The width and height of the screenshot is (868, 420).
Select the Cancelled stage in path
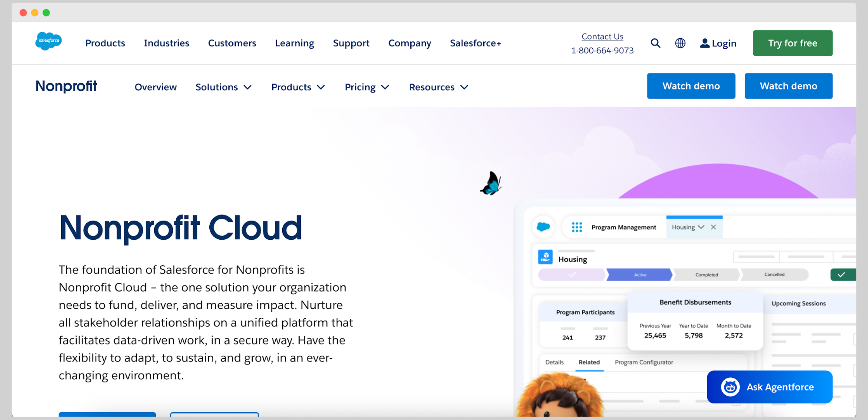click(774, 274)
